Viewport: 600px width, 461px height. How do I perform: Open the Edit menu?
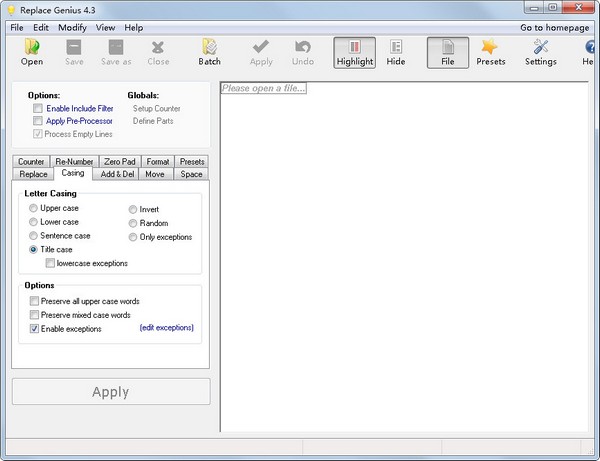tap(41, 28)
